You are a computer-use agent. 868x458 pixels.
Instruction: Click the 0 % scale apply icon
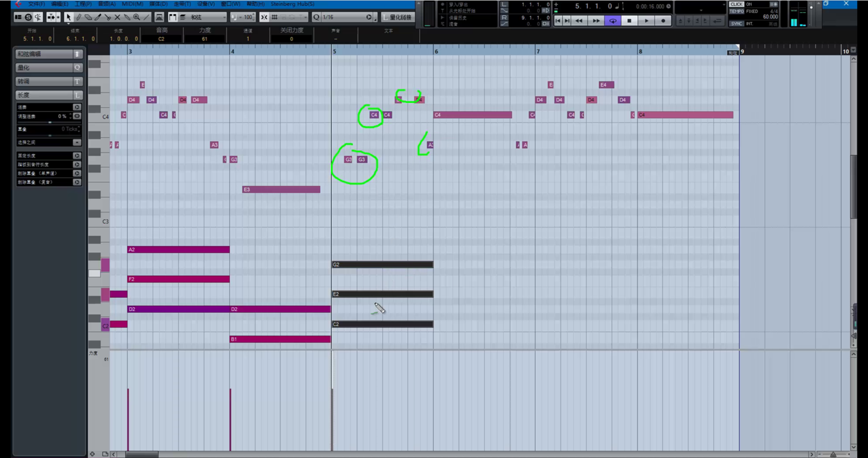pos(77,116)
